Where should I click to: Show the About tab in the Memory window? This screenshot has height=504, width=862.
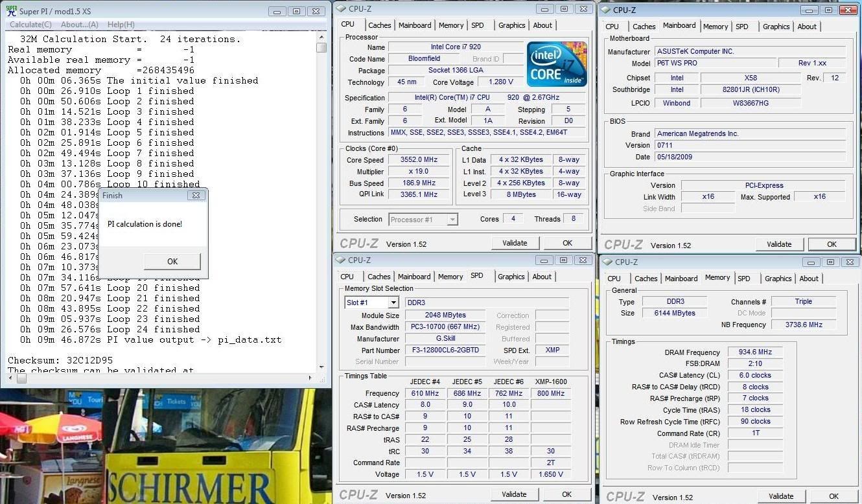[x=809, y=279]
